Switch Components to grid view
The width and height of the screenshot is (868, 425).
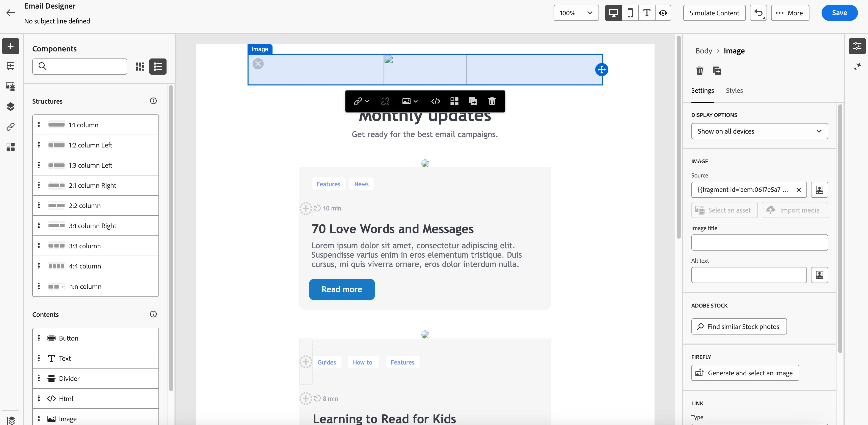140,66
